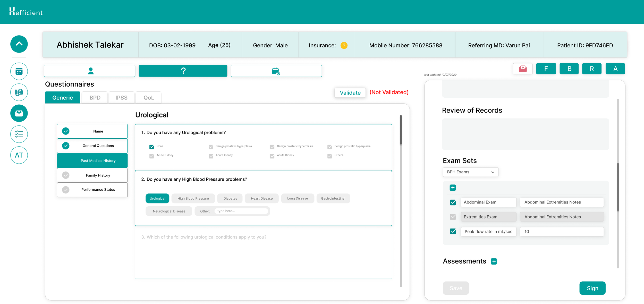Add new assessment with plus icon
Image resolution: width=644 pixels, height=304 pixels.
494,261
